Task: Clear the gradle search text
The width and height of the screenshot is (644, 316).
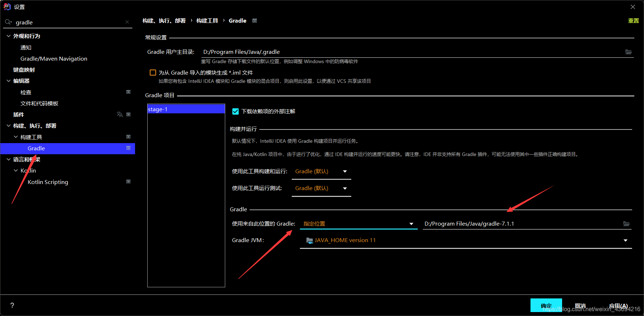Action: pos(127,22)
